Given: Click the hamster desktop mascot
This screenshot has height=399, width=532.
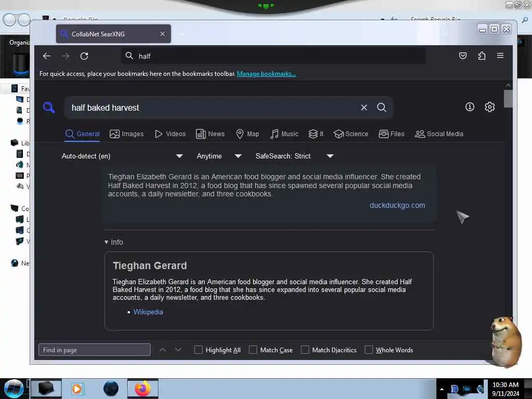Looking at the screenshot, I should [505, 342].
